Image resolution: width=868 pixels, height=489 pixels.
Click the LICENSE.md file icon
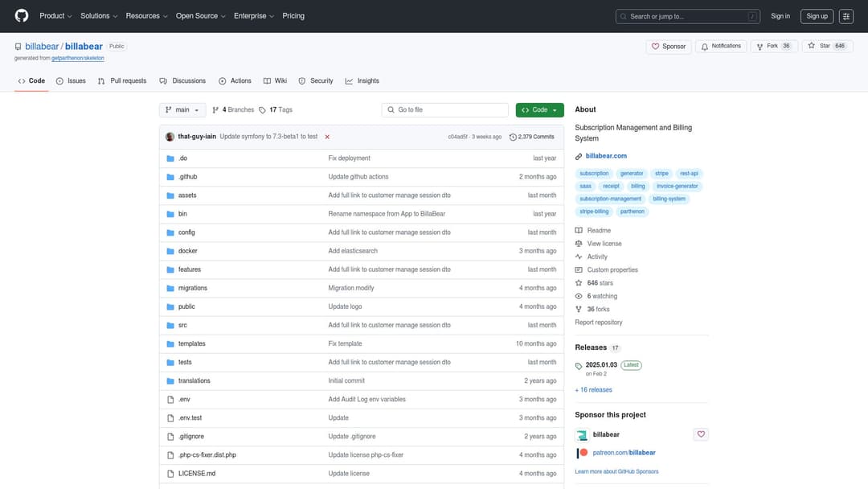170,474
